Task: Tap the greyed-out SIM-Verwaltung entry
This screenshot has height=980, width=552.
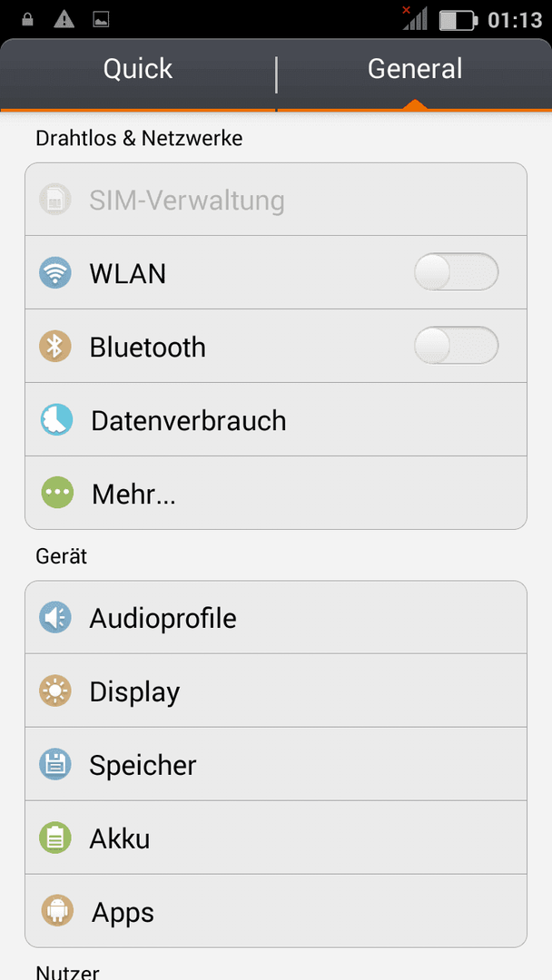Action: coord(276,200)
